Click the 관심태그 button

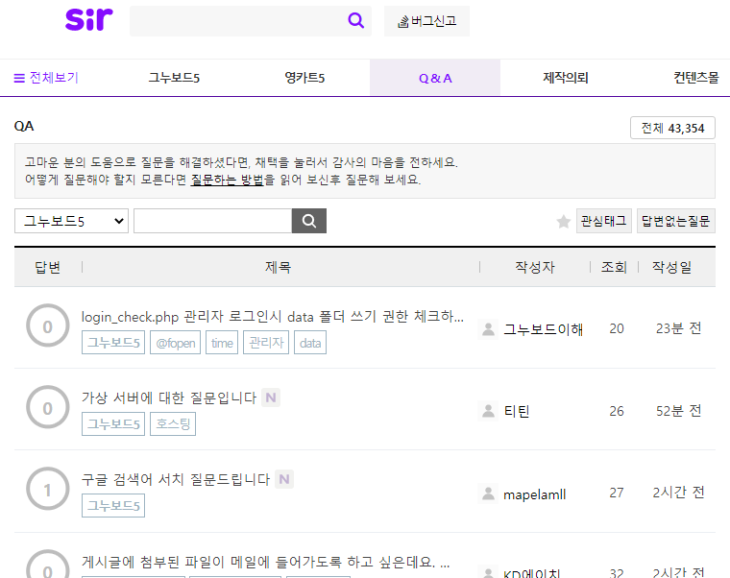(x=604, y=221)
